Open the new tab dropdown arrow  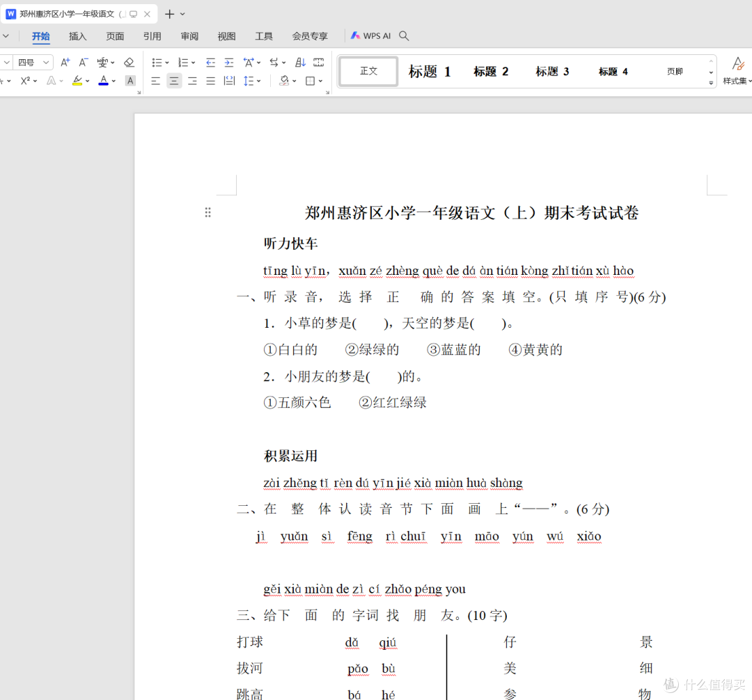click(182, 15)
